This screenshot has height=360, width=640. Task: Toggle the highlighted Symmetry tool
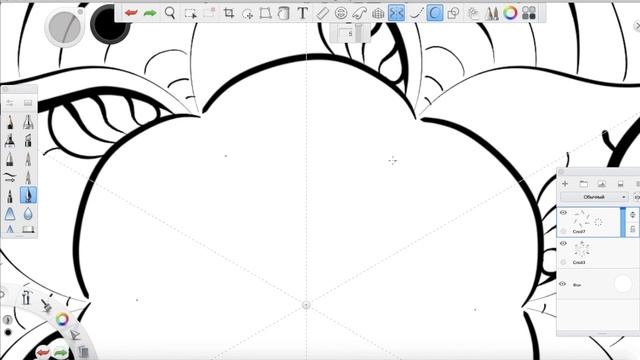pyautogui.click(x=396, y=13)
